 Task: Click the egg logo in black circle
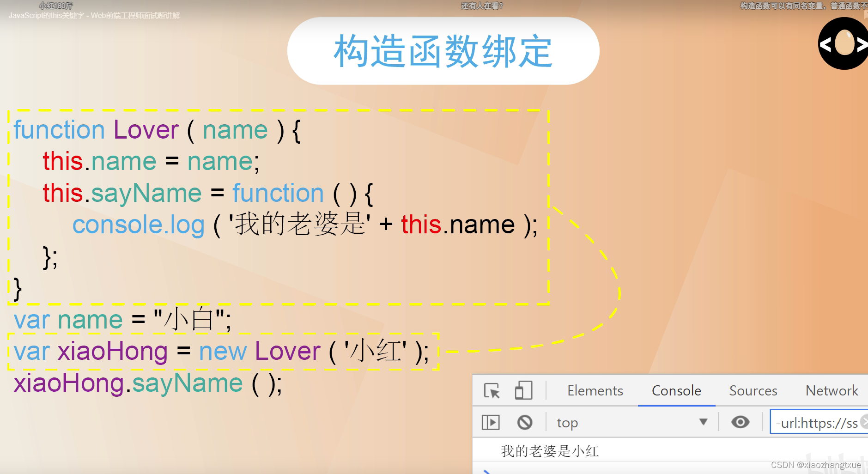coord(844,43)
